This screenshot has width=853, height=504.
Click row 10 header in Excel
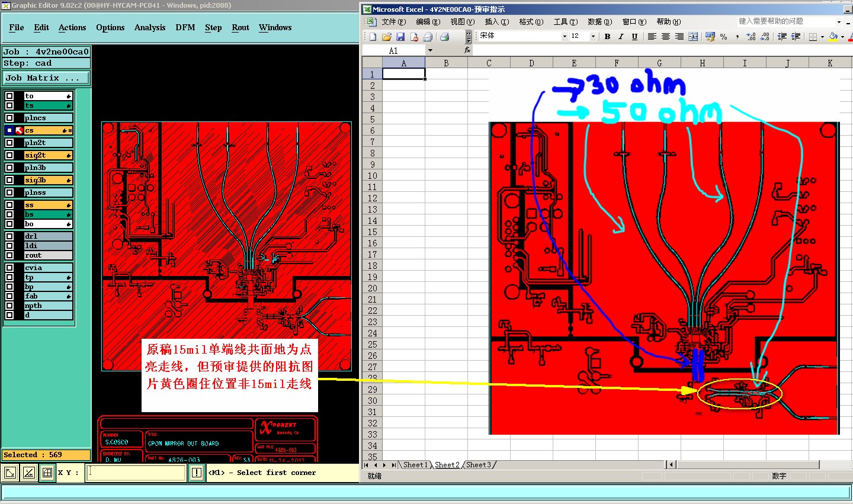[x=372, y=176]
